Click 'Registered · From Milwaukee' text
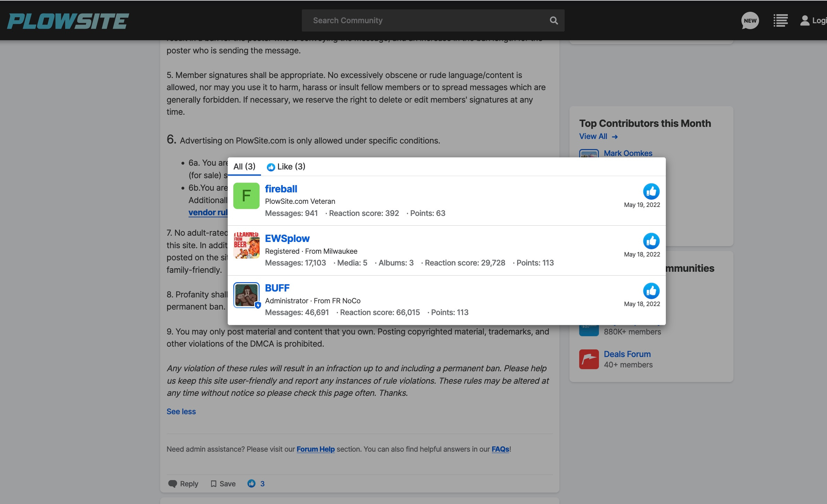Viewport: 827px width, 504px height. pos(311,251)
